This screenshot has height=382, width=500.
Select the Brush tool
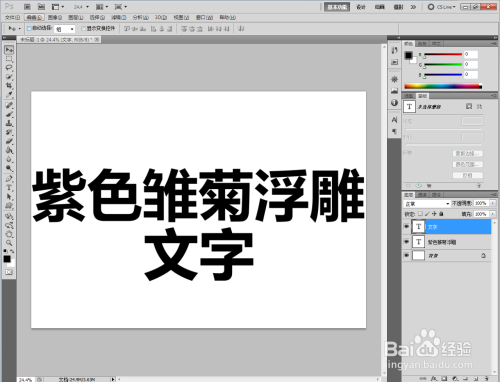click(9, 114)
